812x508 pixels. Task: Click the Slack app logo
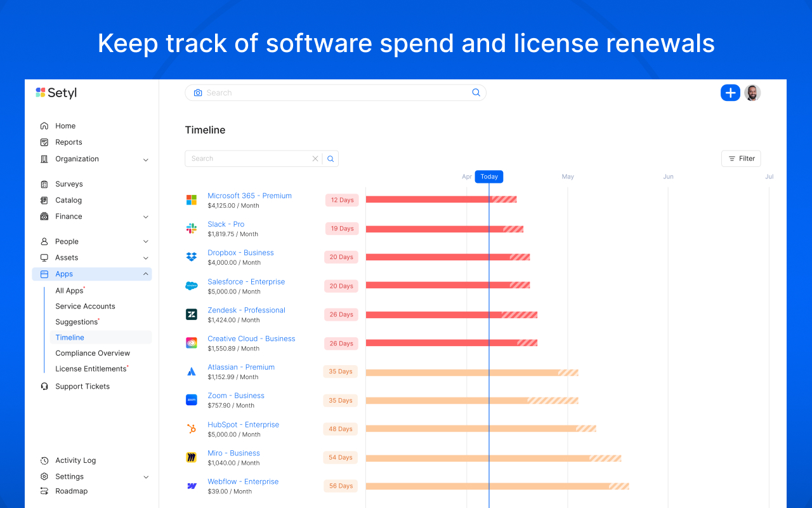coord(192,229)
